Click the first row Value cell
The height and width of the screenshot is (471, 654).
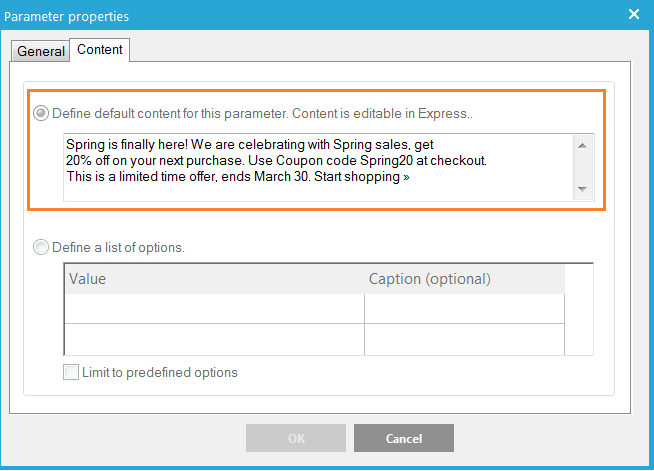(x=214, y=309)
